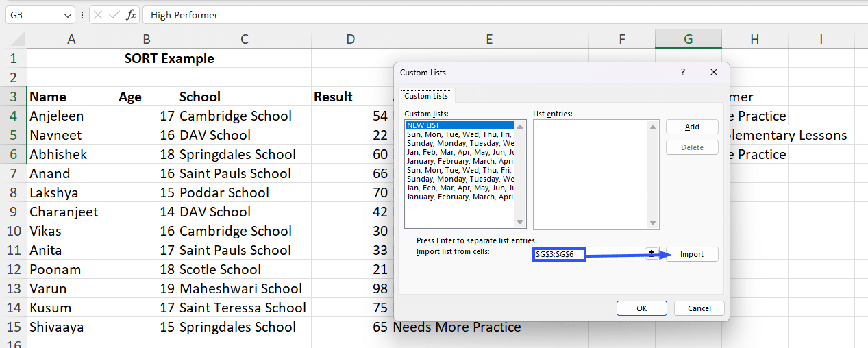Screen dimensions: 868x348
Task: Click the Needs More Practice cell in row 15
Action: (489, 327)
